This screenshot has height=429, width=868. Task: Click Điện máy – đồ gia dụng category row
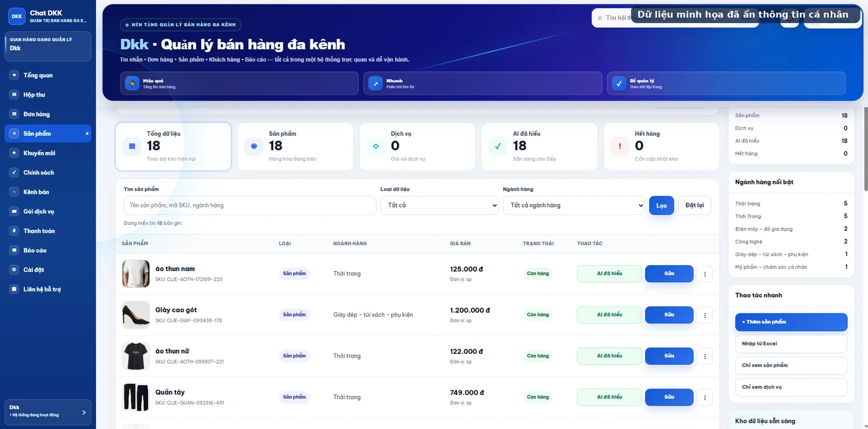point(791,229)
